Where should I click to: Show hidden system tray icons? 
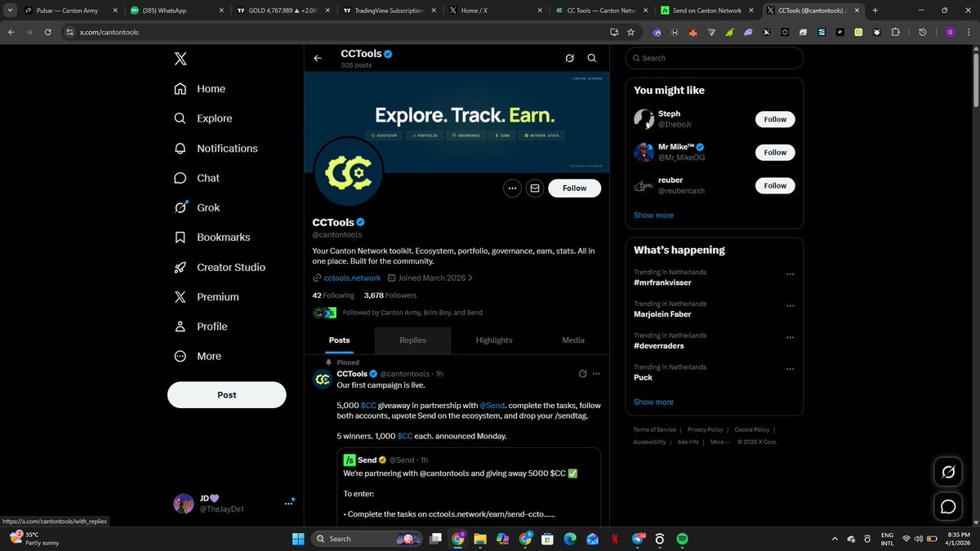tap(835, 539)
